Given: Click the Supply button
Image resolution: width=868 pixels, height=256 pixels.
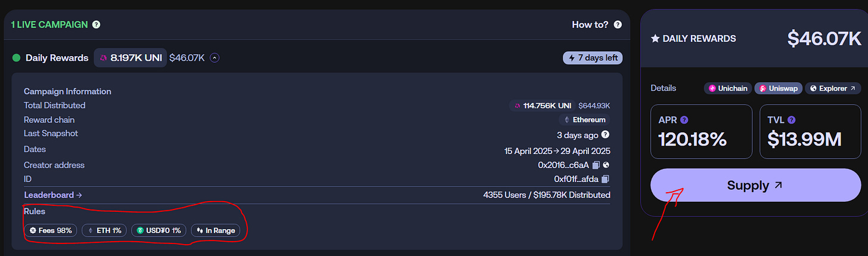Looking at the screenshot, I should (x=755, y=186).
